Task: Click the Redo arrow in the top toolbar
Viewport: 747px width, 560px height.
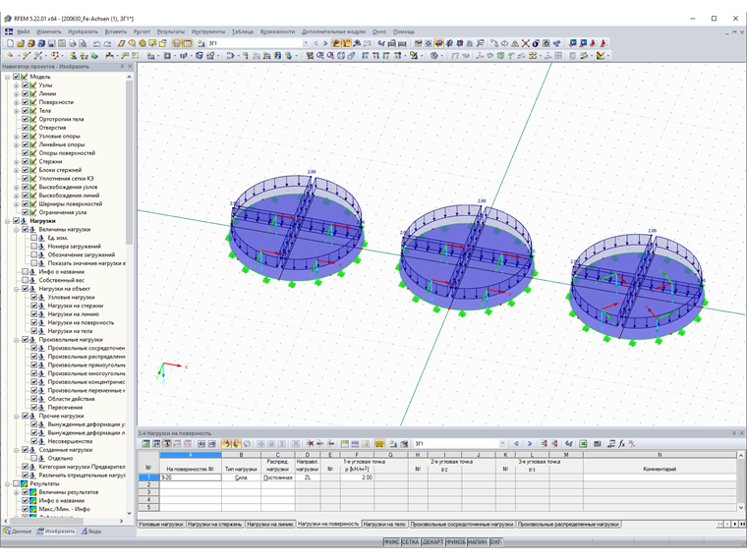Action: (x=108, y=43)
